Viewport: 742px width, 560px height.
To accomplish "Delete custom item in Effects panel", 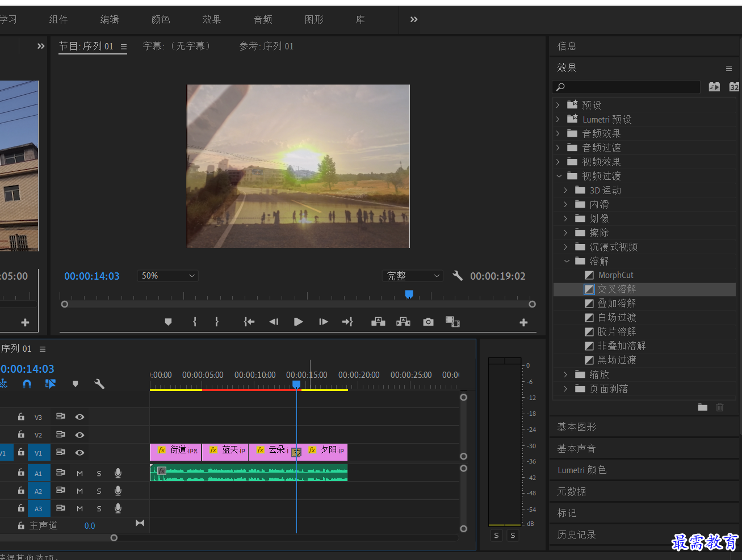I will (720, 407).
